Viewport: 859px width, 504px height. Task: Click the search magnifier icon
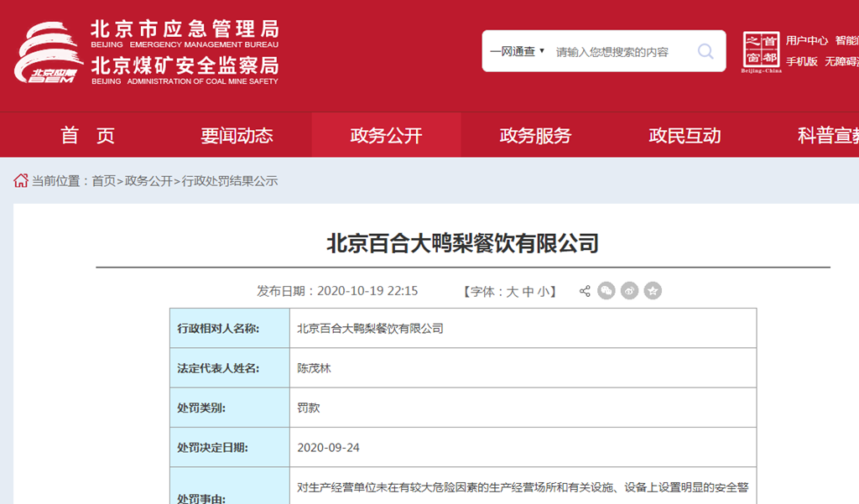705,51
